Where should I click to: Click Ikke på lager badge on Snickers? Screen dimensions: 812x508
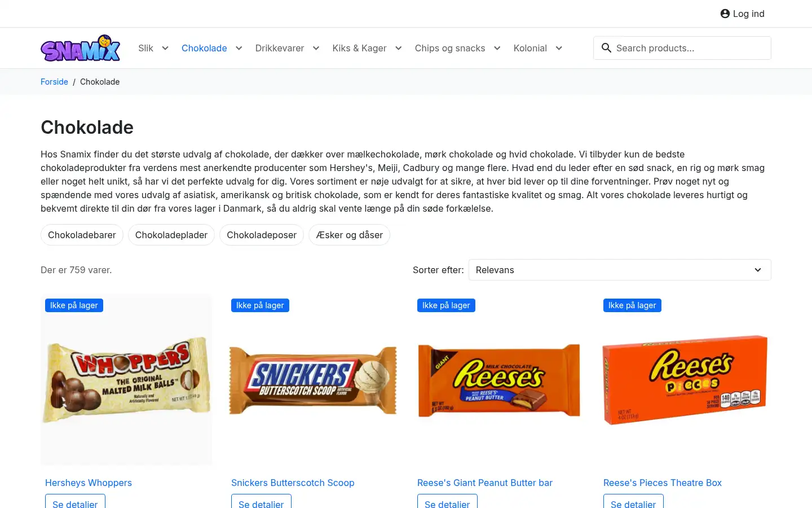[260, 305]
